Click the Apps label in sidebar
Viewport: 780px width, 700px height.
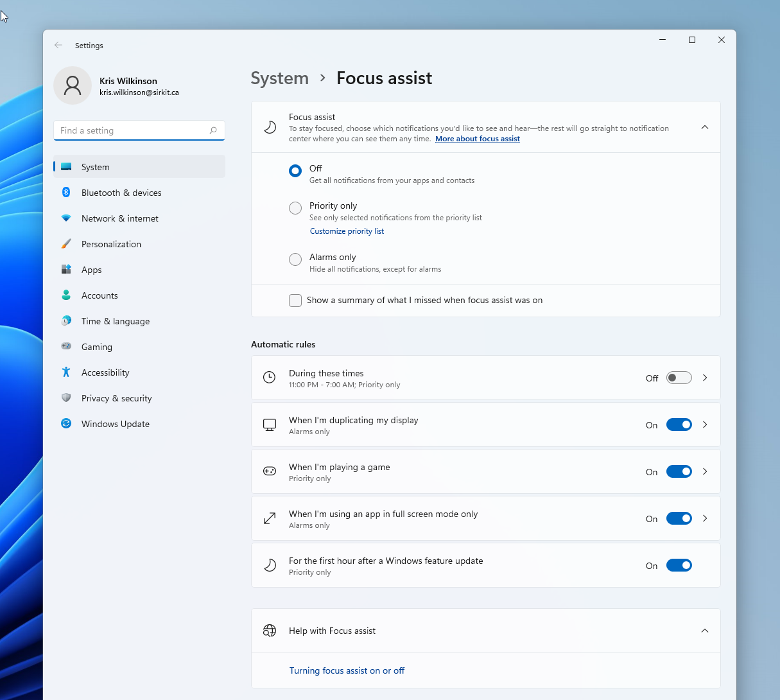pyautogui.click(x=91, y=270)
